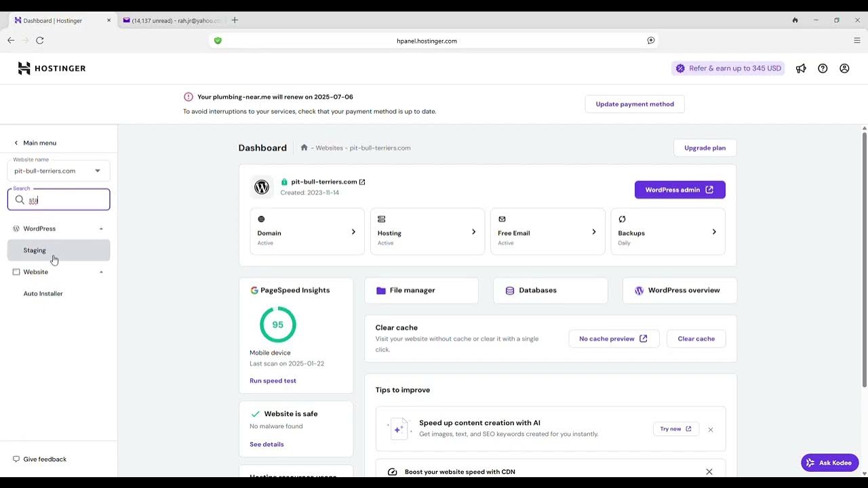Open the help question mark icon
The image size is (868, 488).
[x=823, y=68]
